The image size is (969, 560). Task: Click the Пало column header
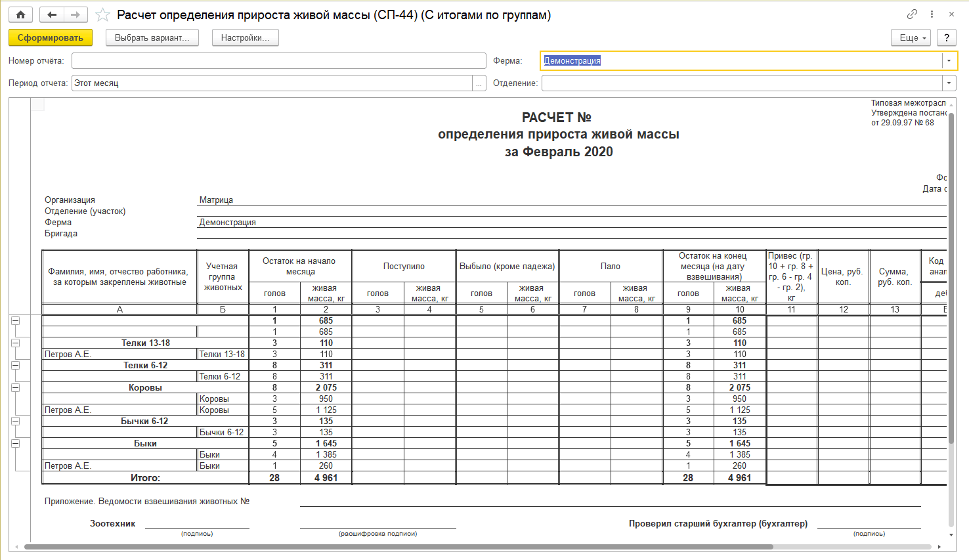click(611, 267)
